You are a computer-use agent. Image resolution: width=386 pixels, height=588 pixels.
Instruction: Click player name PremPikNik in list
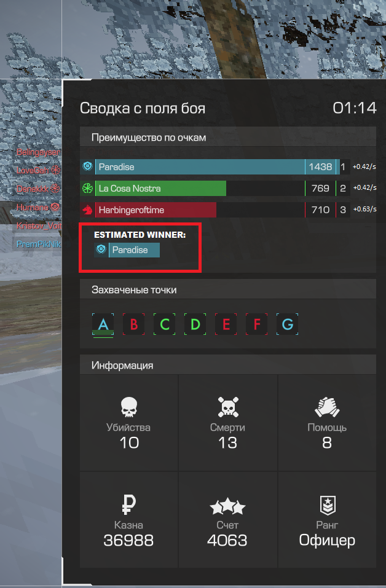click(39, 245)
